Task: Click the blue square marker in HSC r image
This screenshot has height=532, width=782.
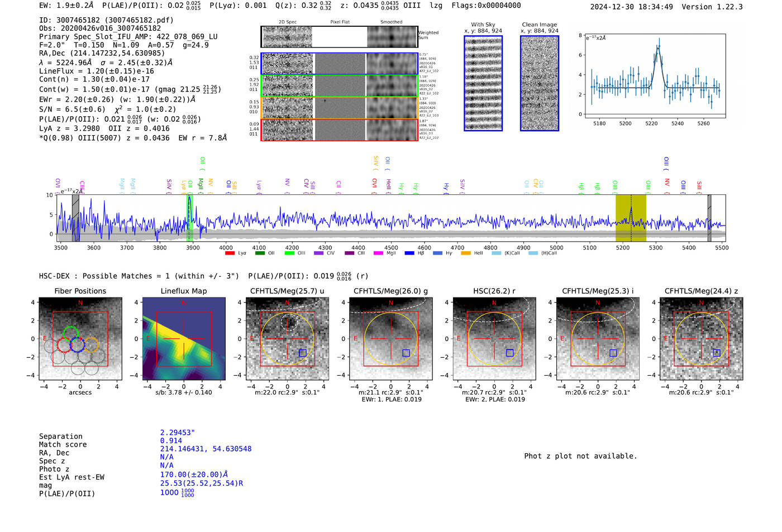Action: [x=509, y=353]
